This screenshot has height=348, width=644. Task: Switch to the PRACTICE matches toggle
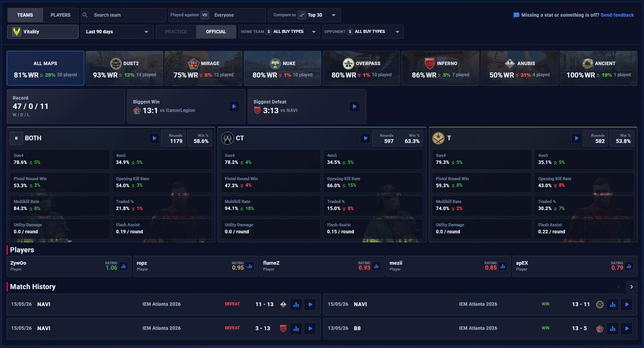(x=176, y=32)
